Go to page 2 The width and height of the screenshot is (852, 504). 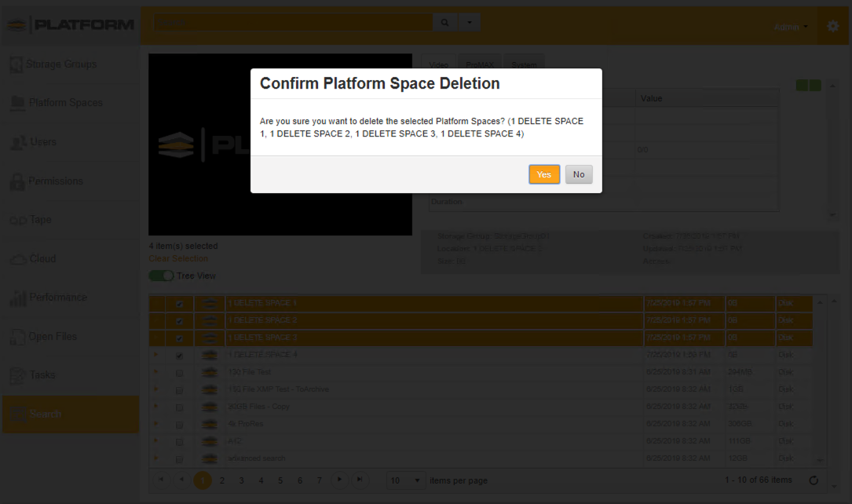pos(221,480)
